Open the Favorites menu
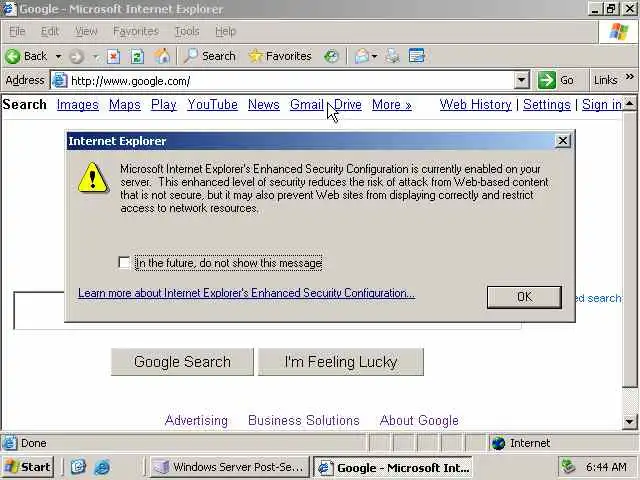This screenshot has height=480, width=640. (x=136, y=31)
